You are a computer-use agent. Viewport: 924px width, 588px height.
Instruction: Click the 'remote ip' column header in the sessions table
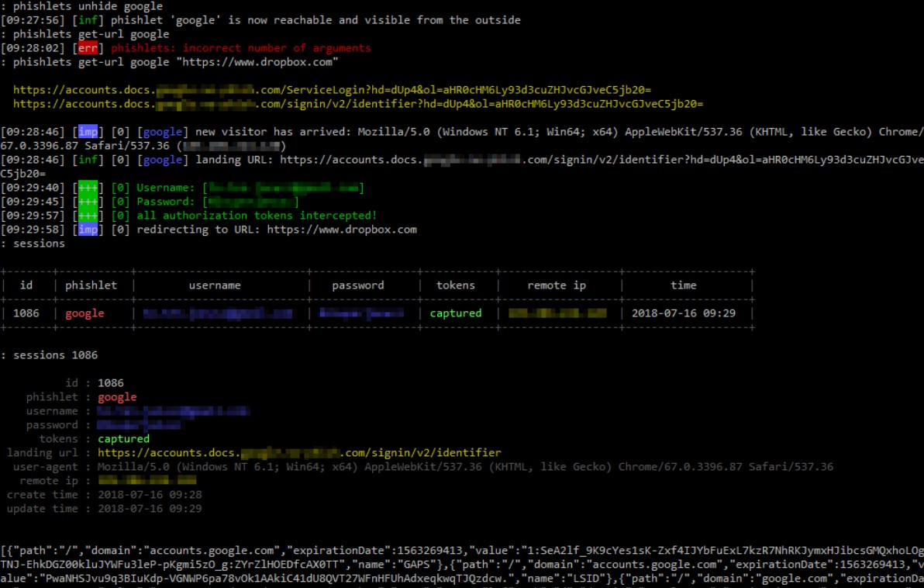coord(557,285)
